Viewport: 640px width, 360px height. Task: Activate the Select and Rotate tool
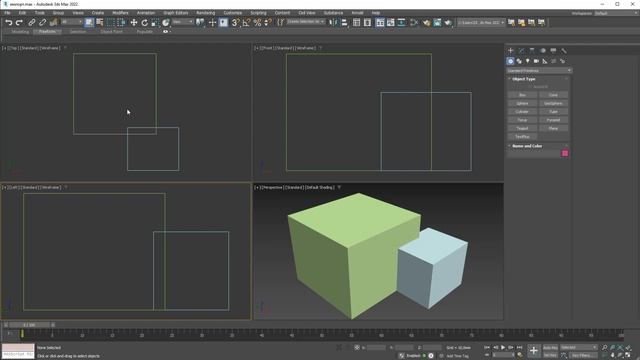tap(144, 22)
